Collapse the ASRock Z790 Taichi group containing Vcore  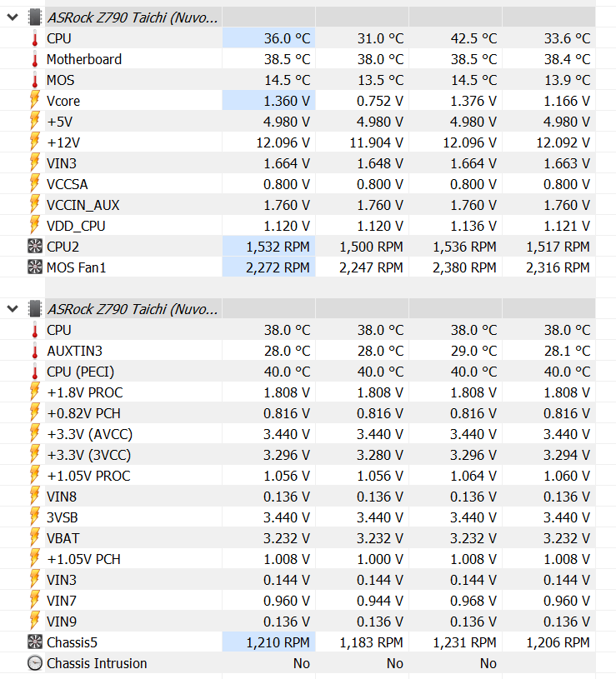pyautogui.click(x=13, y=17)
